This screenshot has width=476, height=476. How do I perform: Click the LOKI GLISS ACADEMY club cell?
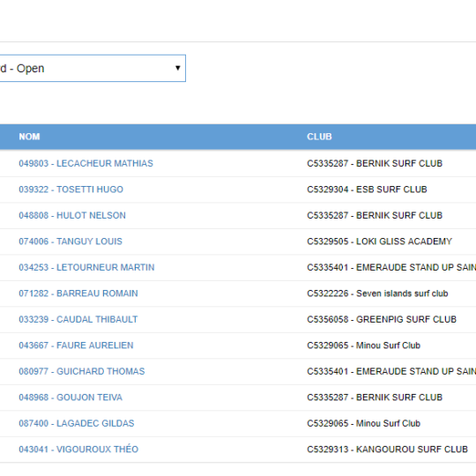click(x=379, y=242)
